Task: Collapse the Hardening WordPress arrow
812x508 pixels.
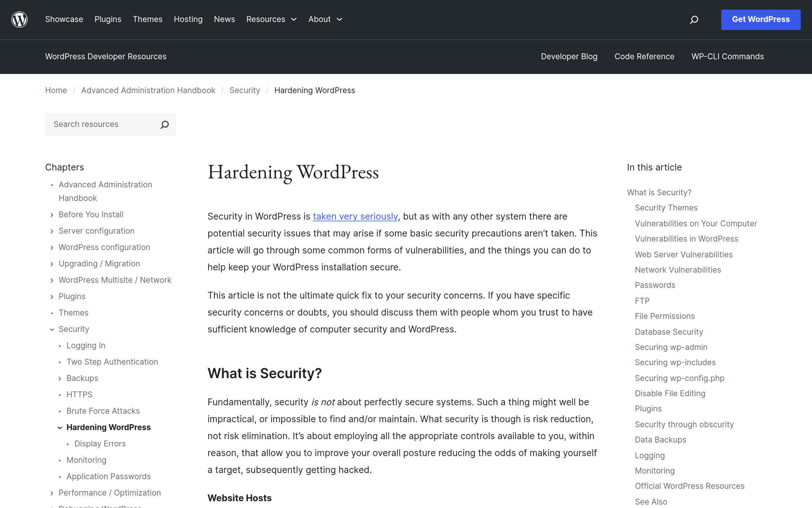Action: [x=60, y=428]
